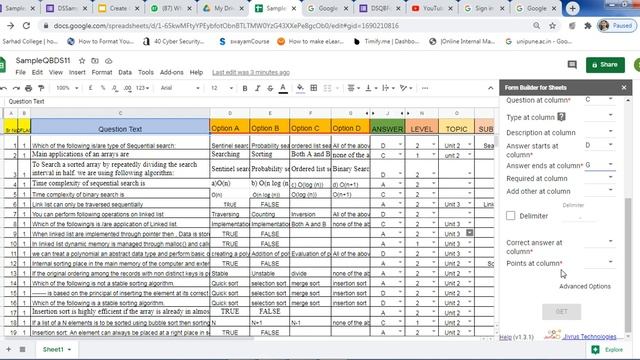Hide the menus with the up chevron
This screenshot has width=640, height=360.
click(x=491, y=88)
